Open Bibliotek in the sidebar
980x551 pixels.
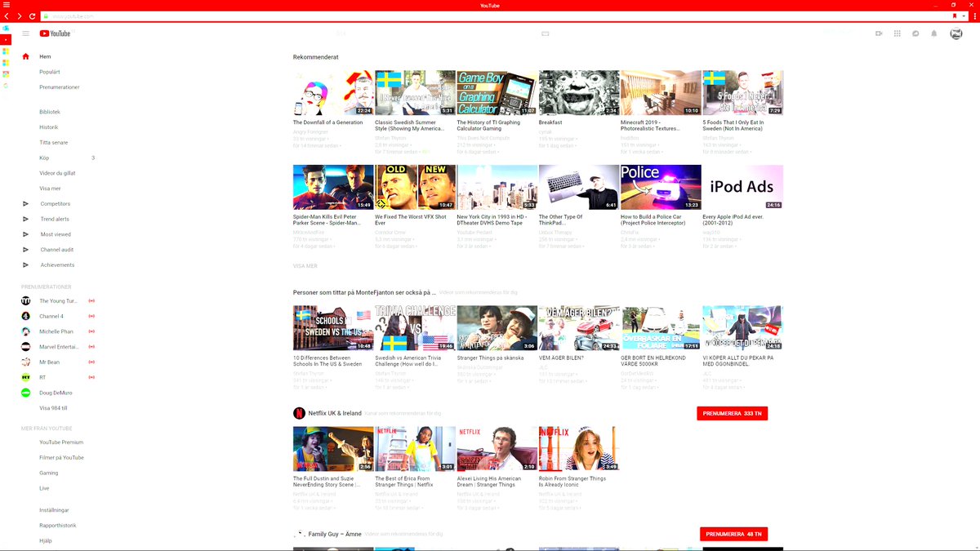tap(50, 112)
